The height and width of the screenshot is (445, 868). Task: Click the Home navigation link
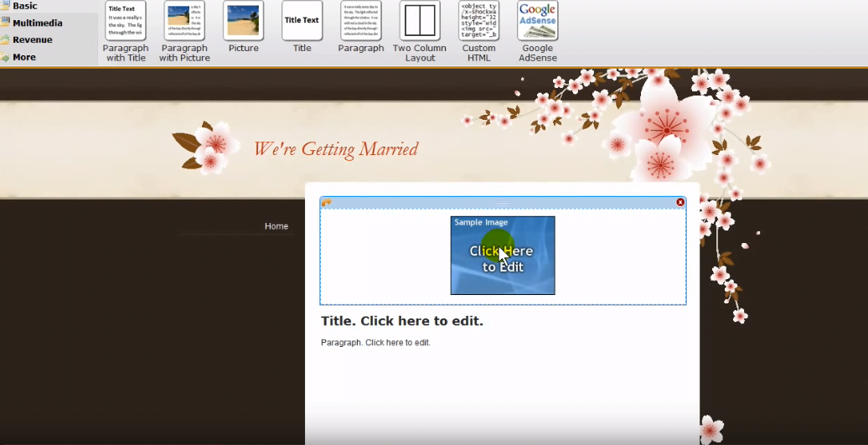pyautogui.click(x=276, y=226)
